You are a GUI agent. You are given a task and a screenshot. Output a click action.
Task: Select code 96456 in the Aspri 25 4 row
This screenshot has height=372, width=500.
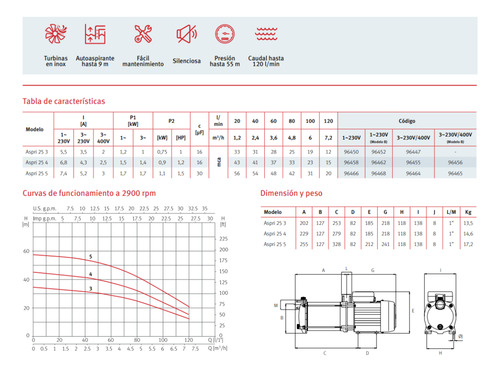(455, 162)
